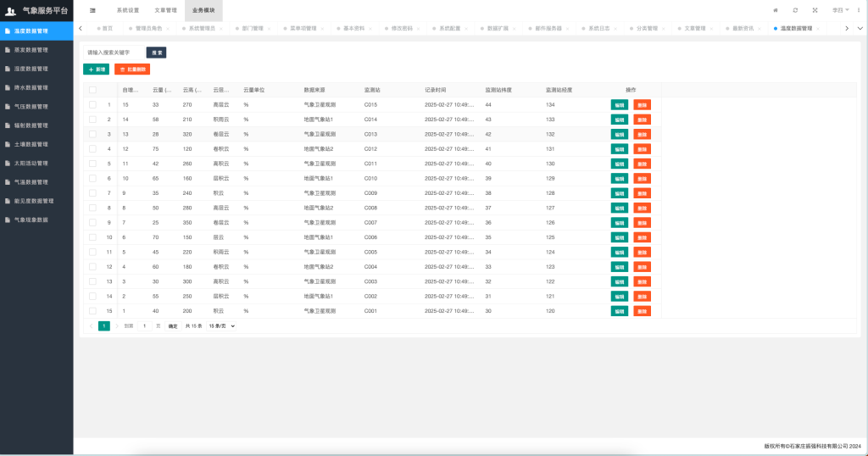
Task: Open the vertical three-dot more menu
Action: pos(858,10)
